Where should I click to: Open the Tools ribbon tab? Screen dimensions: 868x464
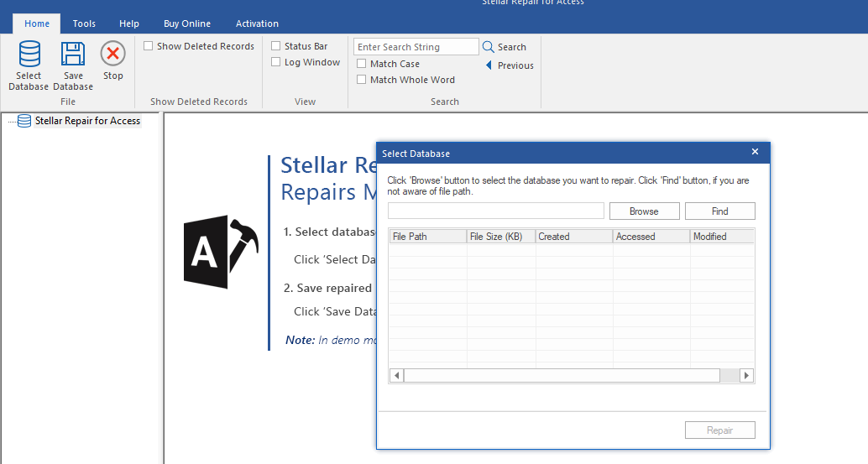point(84,23)
